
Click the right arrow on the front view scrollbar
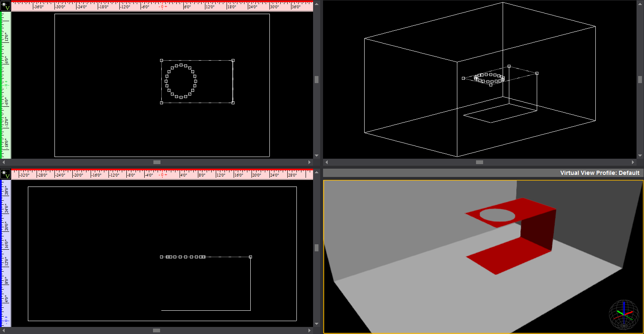tap(309, 331)
